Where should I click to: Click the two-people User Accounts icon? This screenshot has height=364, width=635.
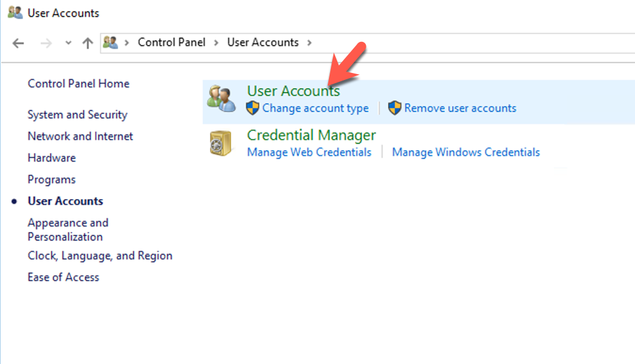(x=221, y=99)
